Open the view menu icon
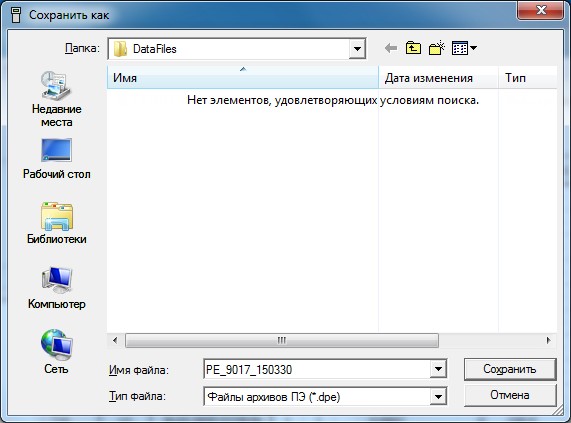The width and height of the screenshot is (571, 423). point(464,48)
